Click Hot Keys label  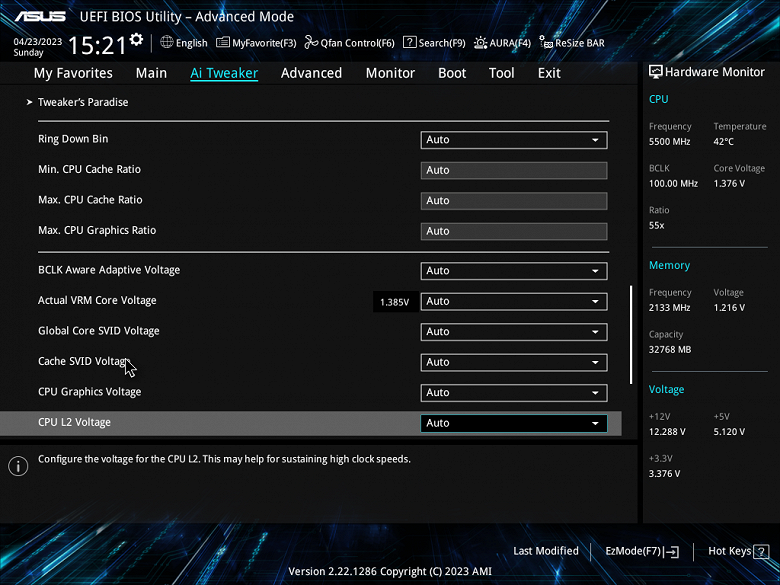tap(730, 551)
